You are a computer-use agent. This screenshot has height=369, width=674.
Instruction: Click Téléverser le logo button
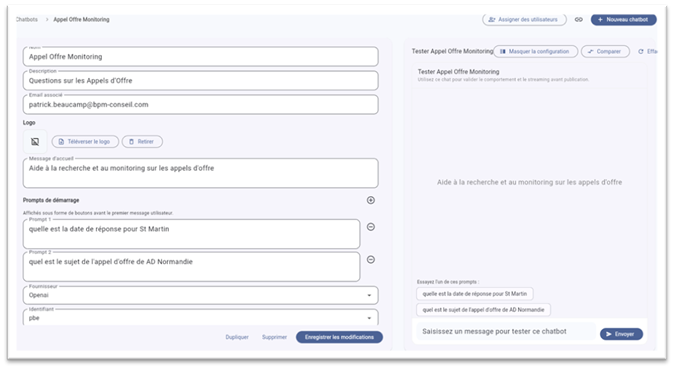[85, 141]
